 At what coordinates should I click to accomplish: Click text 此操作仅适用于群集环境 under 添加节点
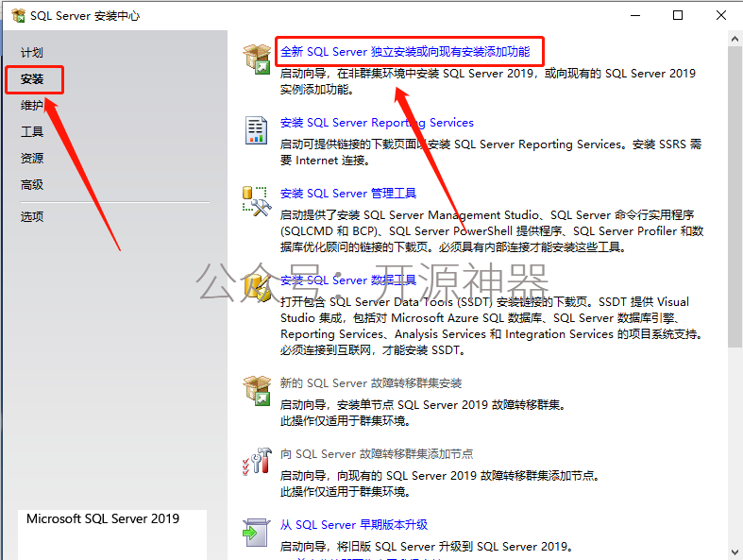click(345, 491)
